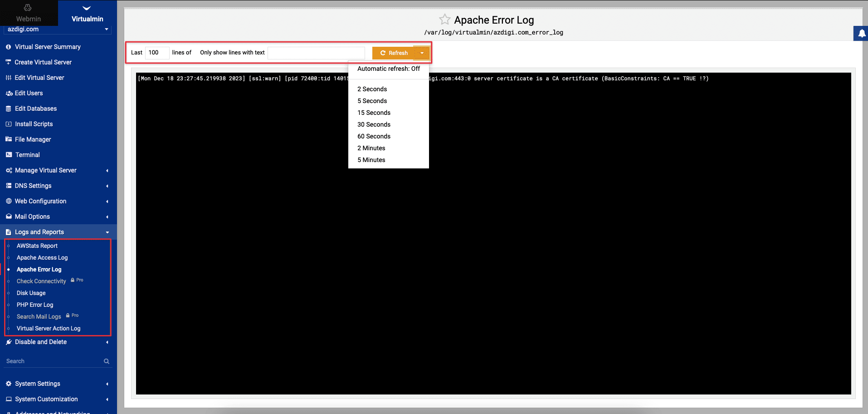Open the PHP Error Log link

[35, 305]
